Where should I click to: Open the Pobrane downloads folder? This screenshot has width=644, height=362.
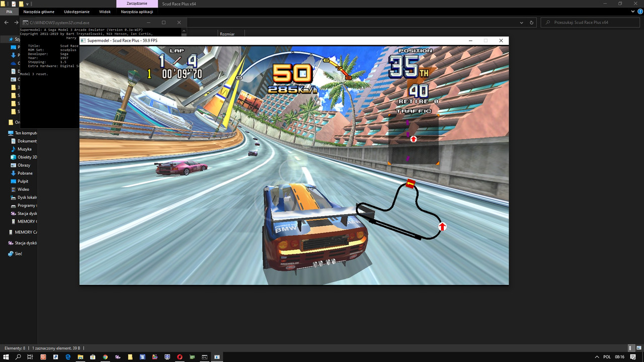22,173
